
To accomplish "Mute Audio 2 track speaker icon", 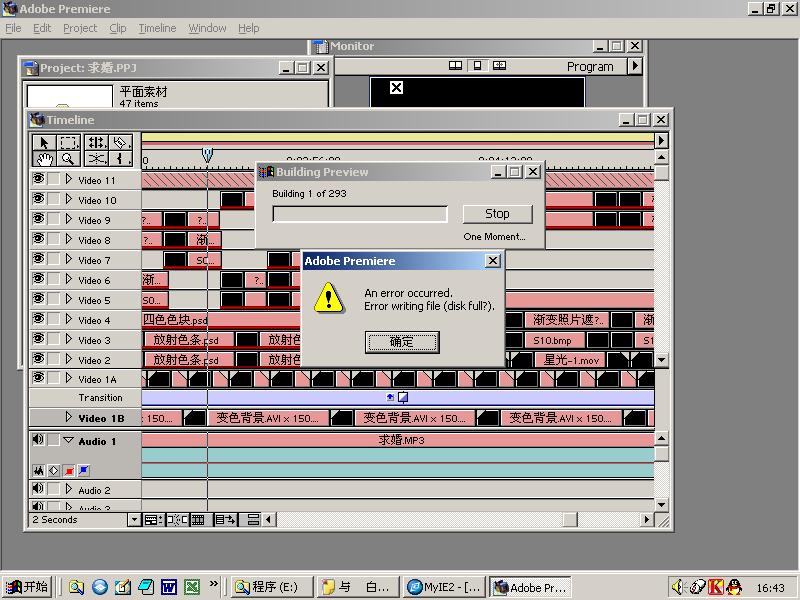I will 38,489.
